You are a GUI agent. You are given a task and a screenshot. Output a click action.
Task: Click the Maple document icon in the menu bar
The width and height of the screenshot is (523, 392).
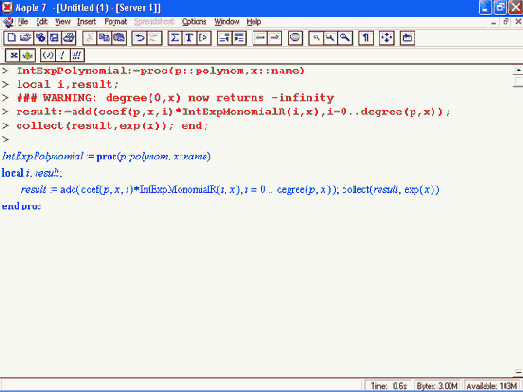point(8,22)
